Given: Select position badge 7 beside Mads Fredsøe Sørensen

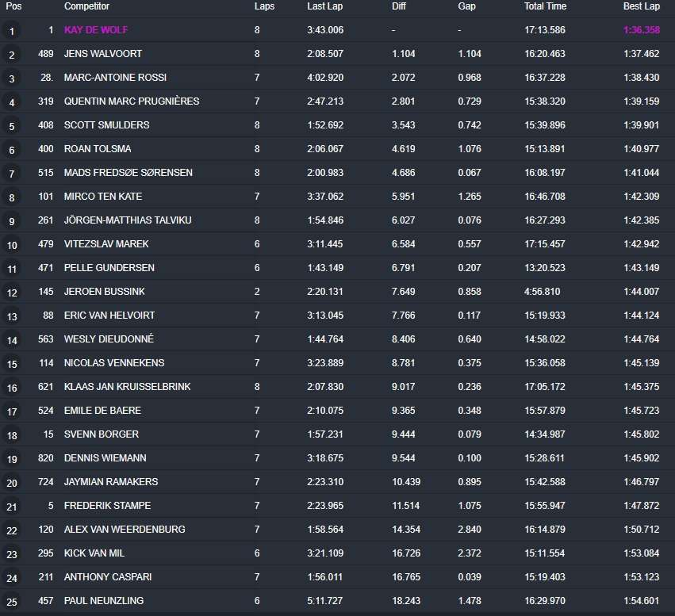Looking at the screenshot, I should [11, 174].
